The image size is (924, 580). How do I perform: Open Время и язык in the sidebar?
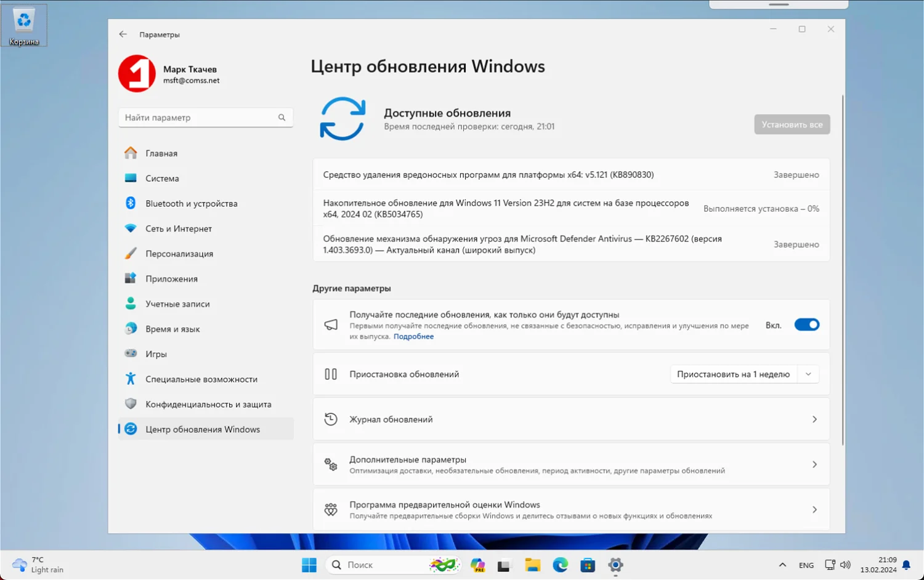tap(206, 329)
